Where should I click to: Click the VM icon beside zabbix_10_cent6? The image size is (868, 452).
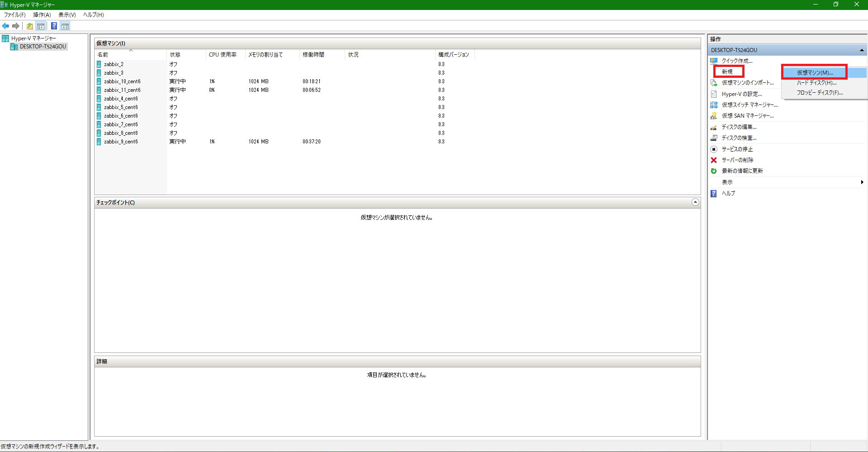99,81
